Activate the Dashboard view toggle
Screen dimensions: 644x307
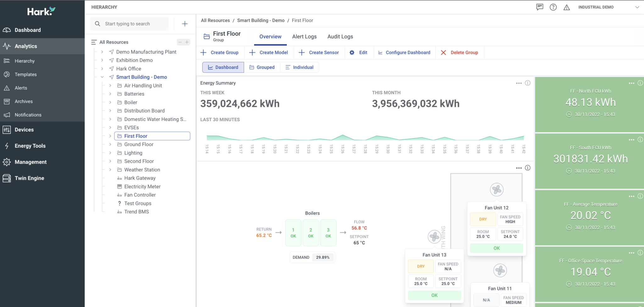(223, 67)
